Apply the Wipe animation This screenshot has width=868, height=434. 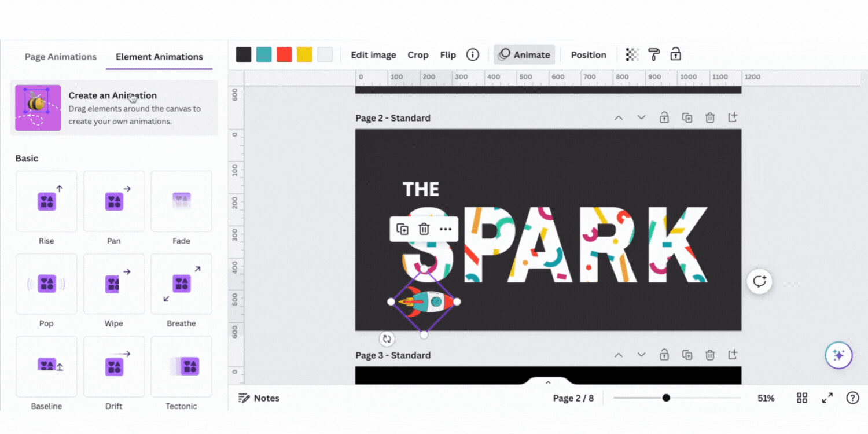(114, 284)
